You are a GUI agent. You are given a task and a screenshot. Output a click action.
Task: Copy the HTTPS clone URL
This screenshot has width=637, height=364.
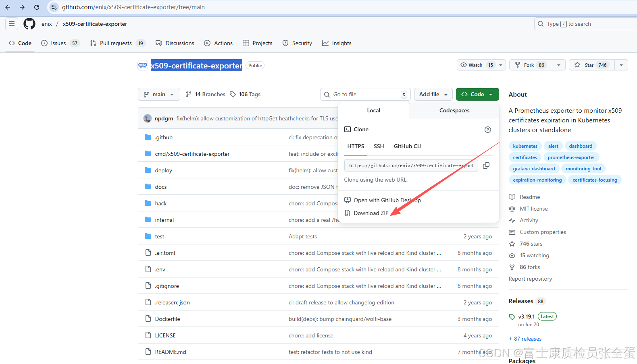pos(486,165)
